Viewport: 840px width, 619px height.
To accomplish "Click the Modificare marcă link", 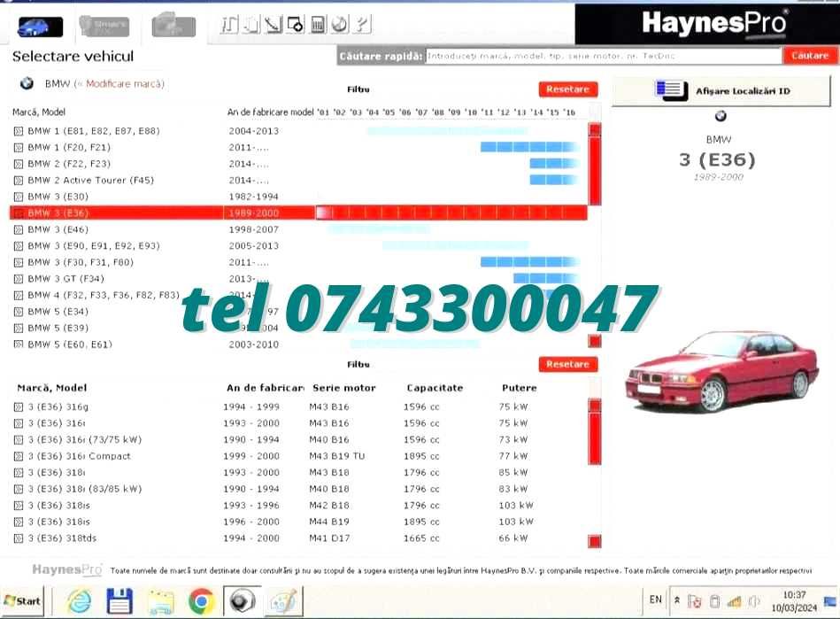I will coord(124,83).
